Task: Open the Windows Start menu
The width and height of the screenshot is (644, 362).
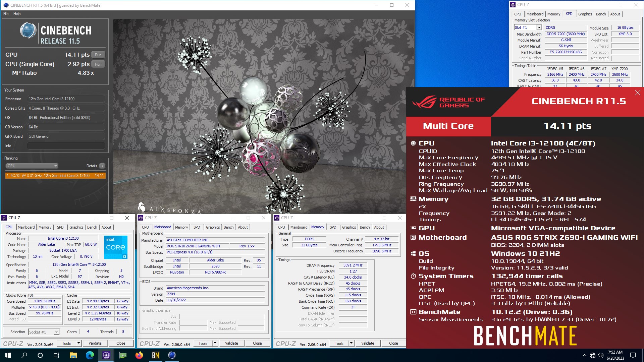Action: (8, 355)
